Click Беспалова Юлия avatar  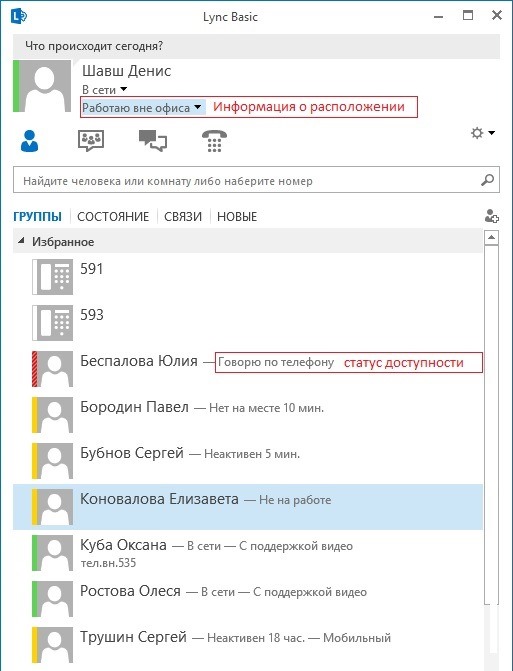[x=53, y=369]
